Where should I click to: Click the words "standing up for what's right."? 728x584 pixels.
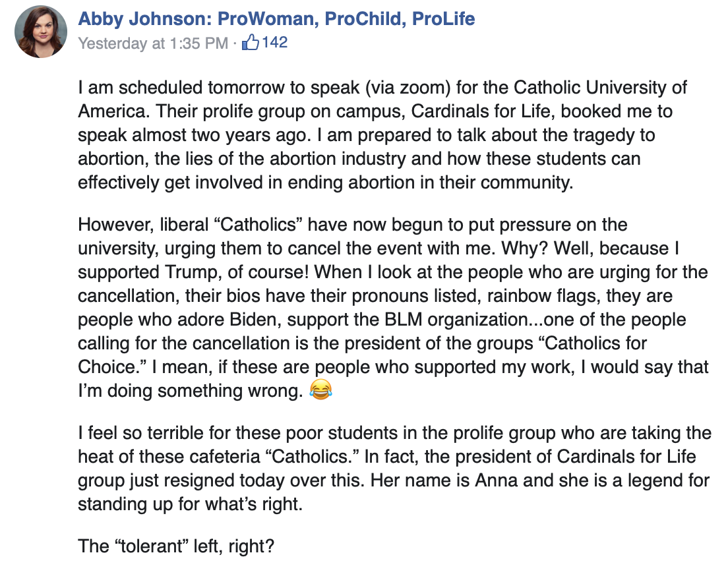pyautogui.click(x=191, y=504)
